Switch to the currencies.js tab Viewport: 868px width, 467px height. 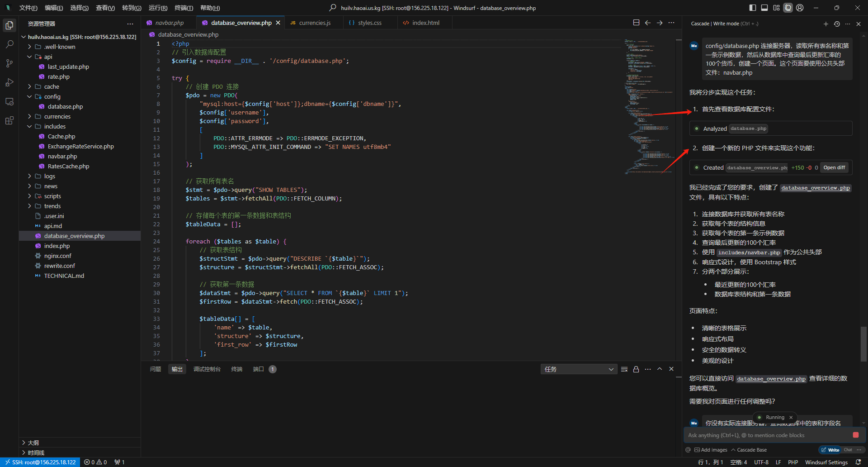tap(315, 23)
